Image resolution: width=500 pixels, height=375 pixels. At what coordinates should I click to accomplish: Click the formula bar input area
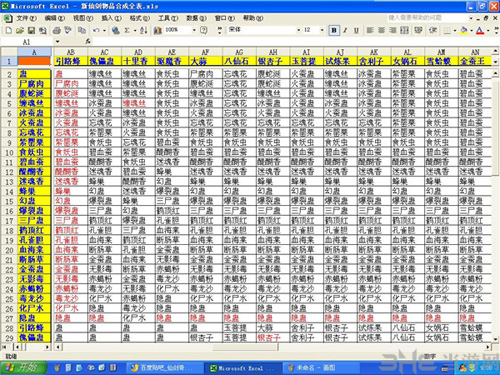295,41
